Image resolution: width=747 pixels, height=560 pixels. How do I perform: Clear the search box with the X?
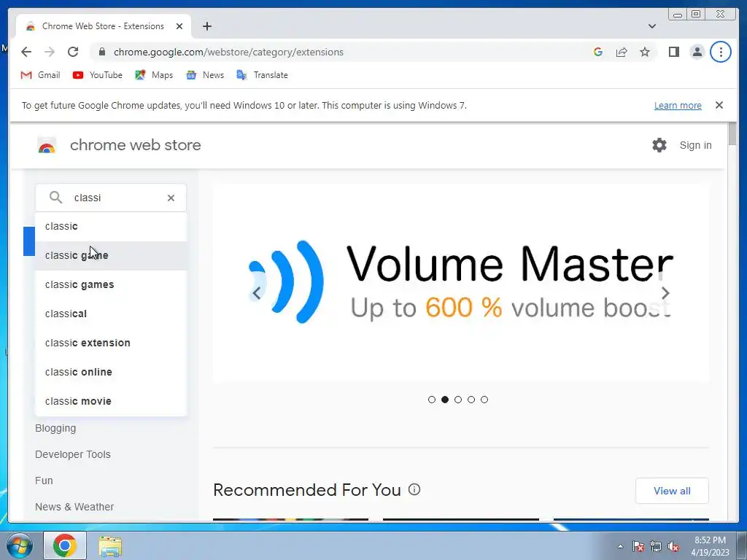[171, 198]
